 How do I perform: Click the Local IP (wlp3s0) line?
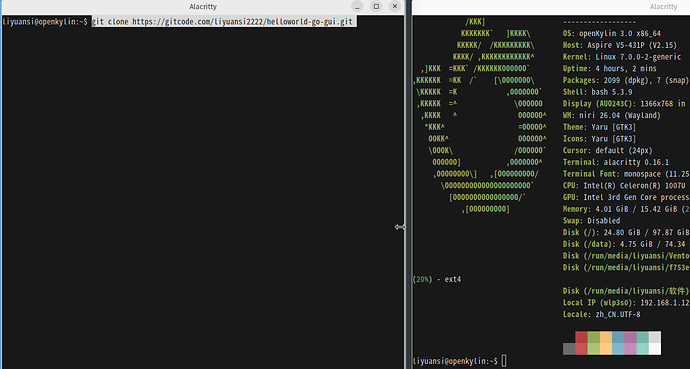626,303
